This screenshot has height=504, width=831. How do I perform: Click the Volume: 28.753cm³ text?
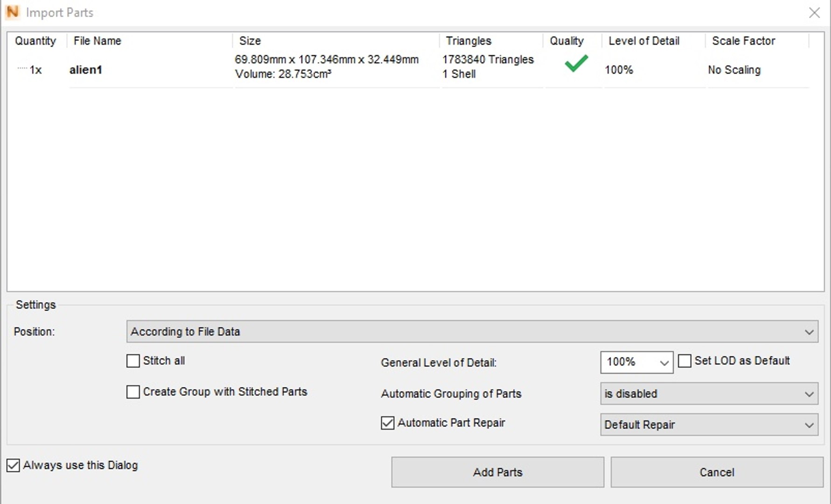pos(283,74)
